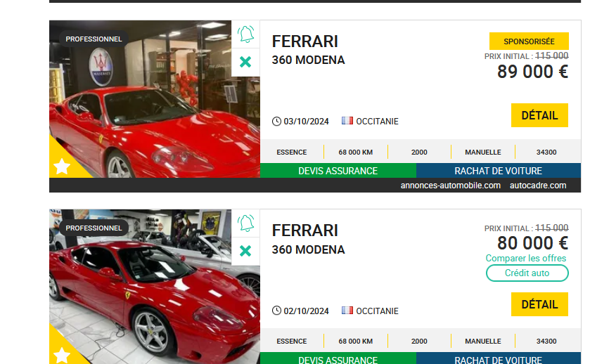Open the annonces-automobile.com source link

pyautogui.click(x=450, y=186)
